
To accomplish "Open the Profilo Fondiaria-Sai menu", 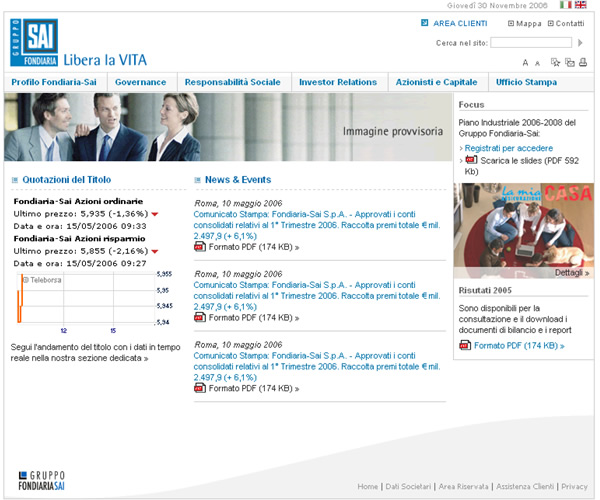I will click(54, 82).
